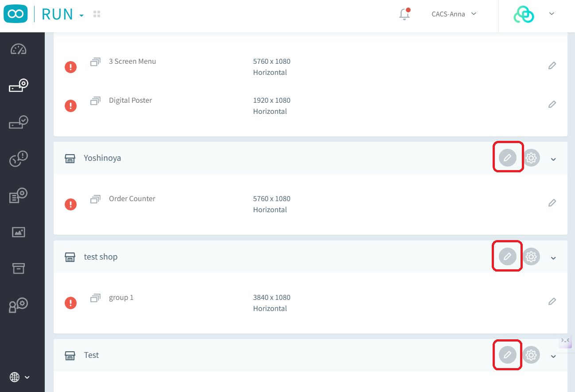This screenshot has height=392, width=575.
Task: Open the device check sidebar icon
Action: 19,122
